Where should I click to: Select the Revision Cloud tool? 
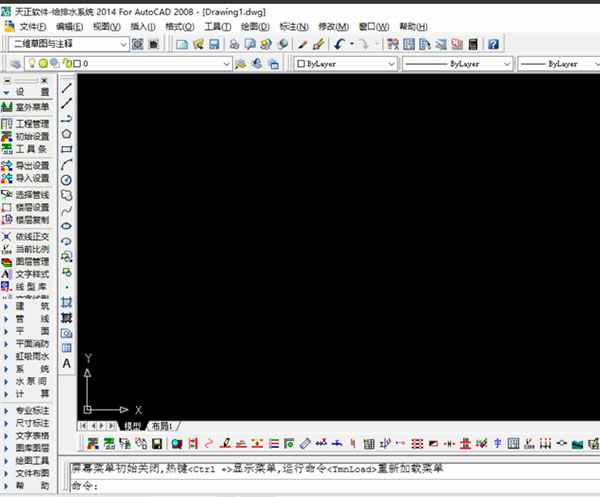click(x=67, y=195)
